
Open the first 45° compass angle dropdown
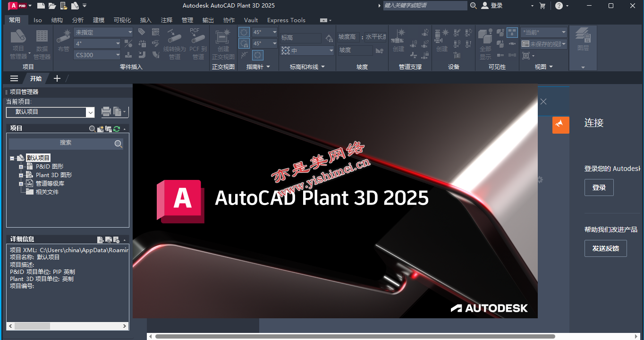point(264,32)
